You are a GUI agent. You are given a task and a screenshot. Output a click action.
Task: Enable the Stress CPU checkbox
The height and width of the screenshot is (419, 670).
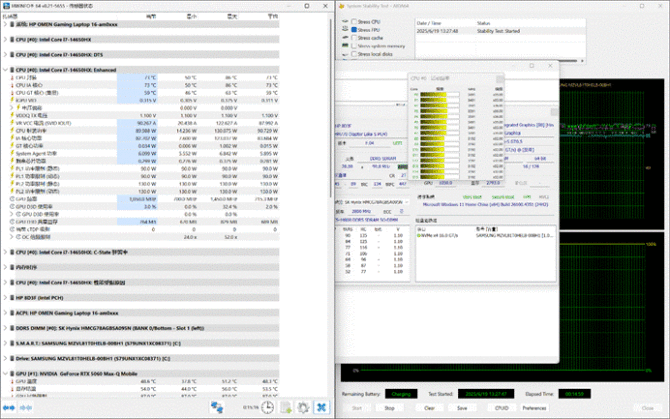(353, 21)
